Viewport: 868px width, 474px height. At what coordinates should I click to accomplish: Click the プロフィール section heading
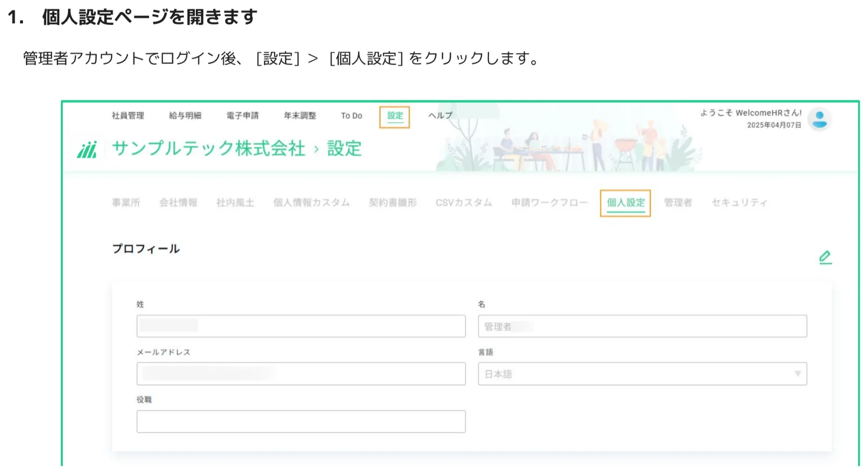(145, 249)
